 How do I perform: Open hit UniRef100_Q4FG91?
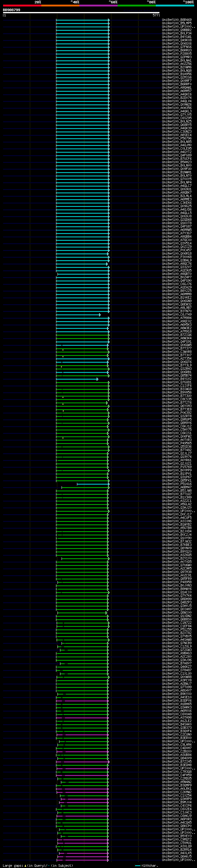(x=177, y=341)
